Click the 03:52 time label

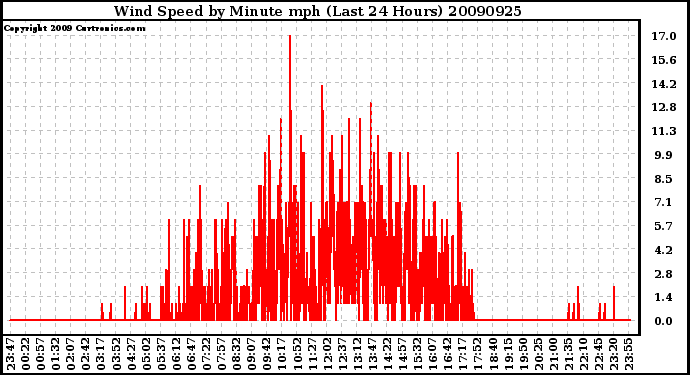pos(116,354)
